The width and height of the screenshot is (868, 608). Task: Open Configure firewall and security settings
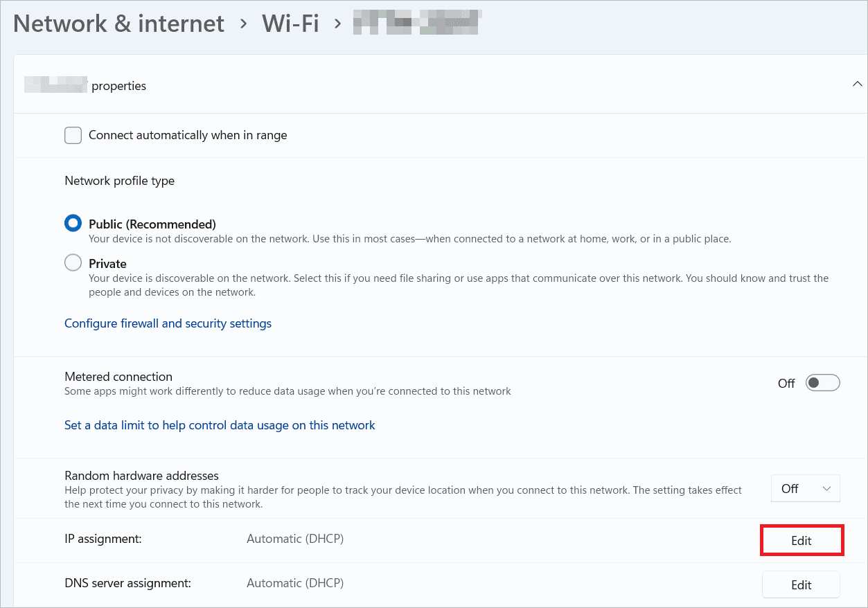(x=168, y=323)
